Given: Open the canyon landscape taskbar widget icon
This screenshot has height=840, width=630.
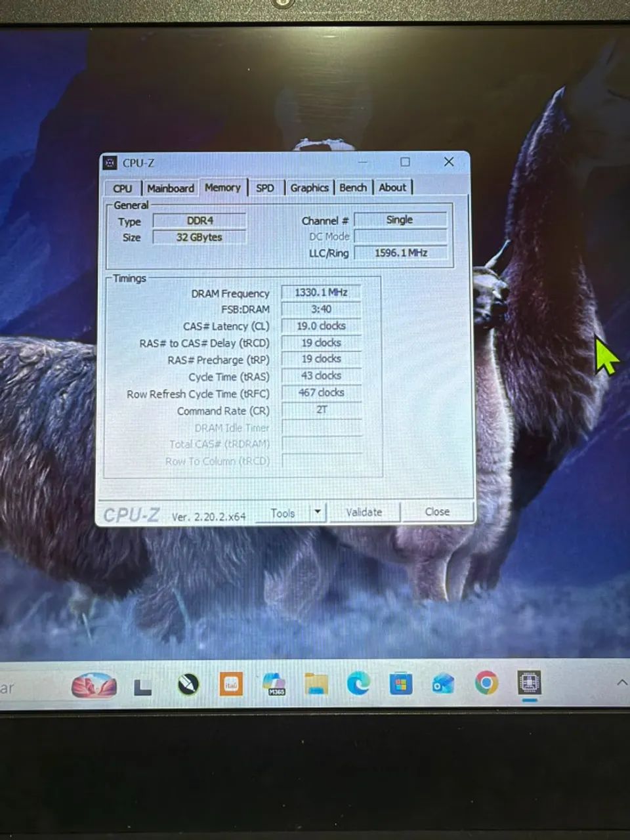Looking at the screenshot, I should click(x=94, y=686).
